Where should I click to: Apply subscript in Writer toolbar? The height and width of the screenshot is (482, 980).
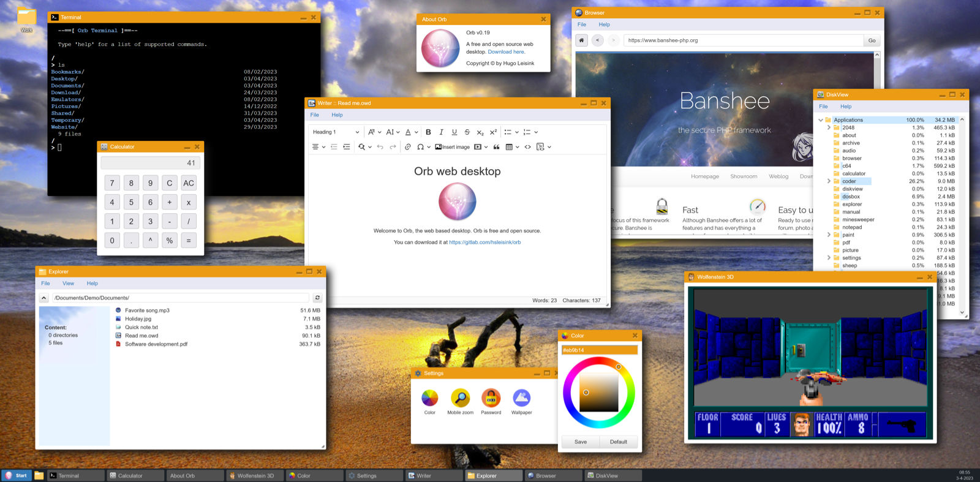(480, 132)
